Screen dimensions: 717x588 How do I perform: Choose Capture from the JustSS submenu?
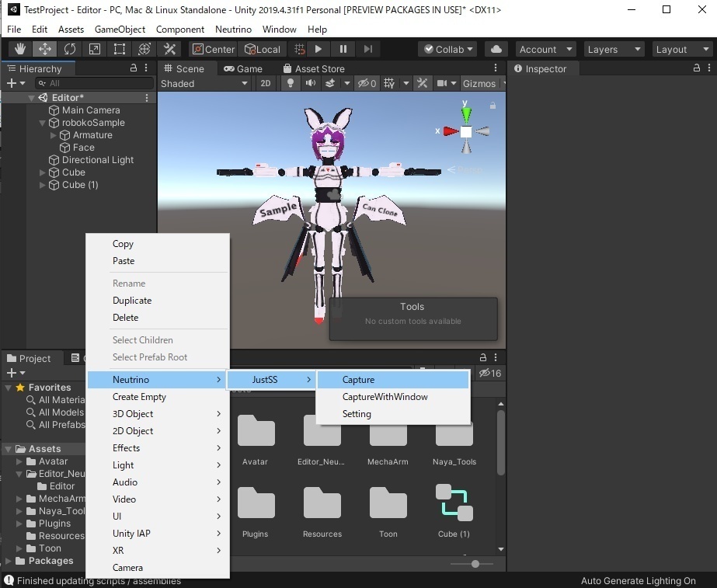pos(358,379)
